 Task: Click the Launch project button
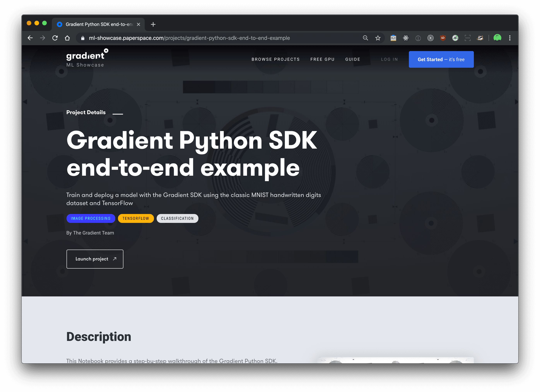[95, 259]
